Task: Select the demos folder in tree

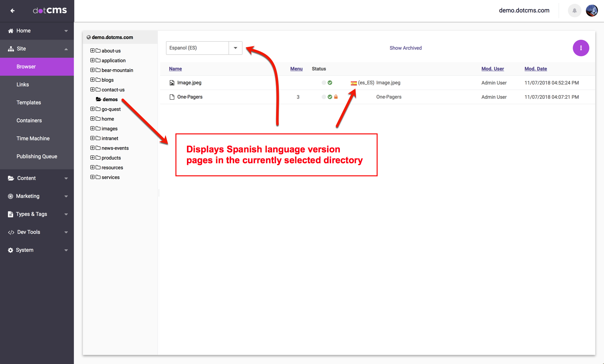Action: tap(110, 100)
